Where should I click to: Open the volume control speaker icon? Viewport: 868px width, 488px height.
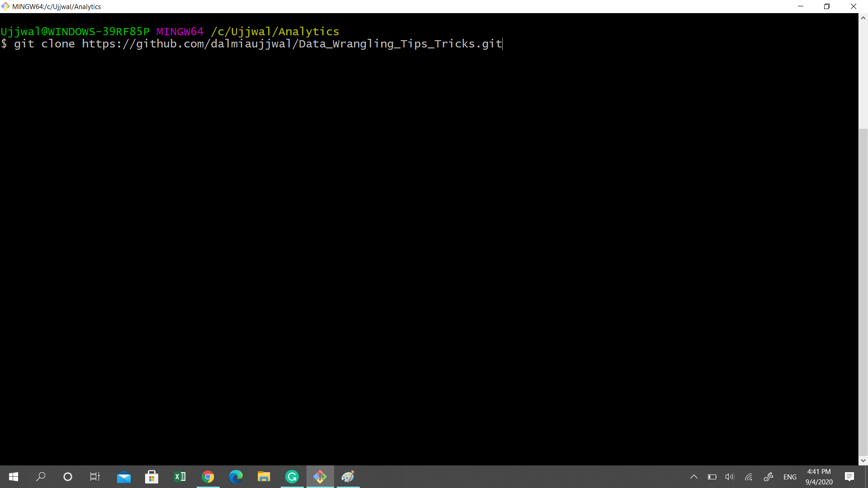click(x=730, y=477)
